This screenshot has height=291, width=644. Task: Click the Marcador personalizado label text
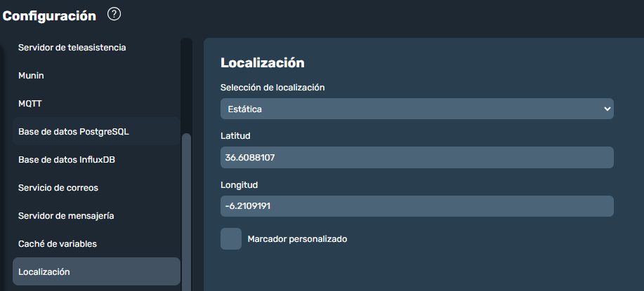[297, 239]
